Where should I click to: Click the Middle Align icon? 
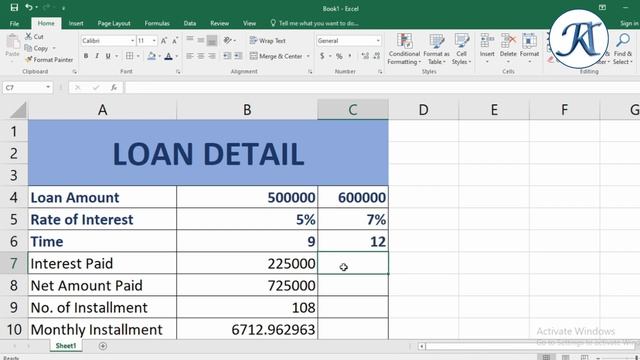click(201, 40)
